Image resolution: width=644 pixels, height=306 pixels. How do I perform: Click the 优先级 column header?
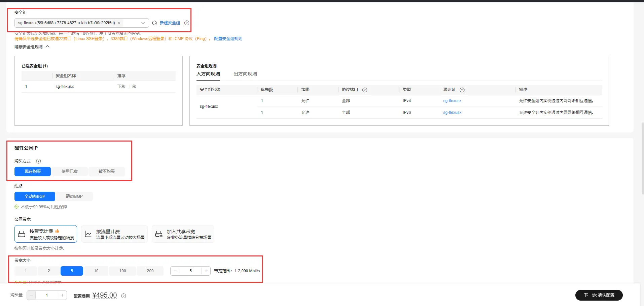pos(267,90)
